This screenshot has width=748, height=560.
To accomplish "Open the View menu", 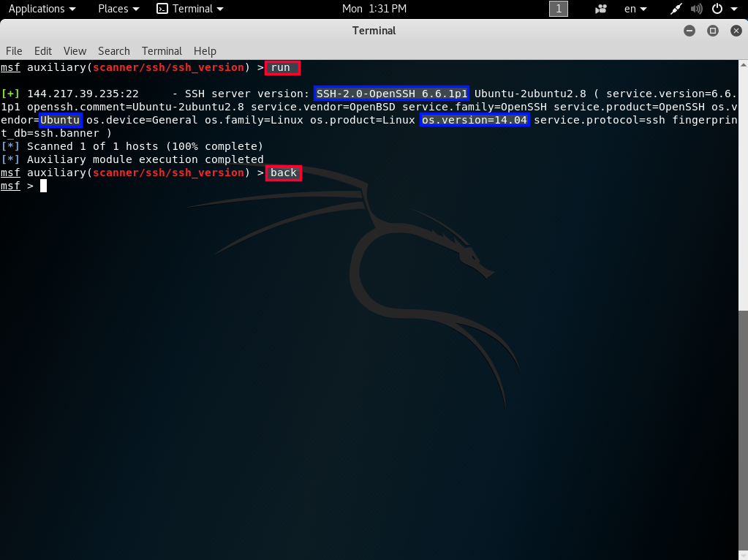I will click(x=75, y=51).
